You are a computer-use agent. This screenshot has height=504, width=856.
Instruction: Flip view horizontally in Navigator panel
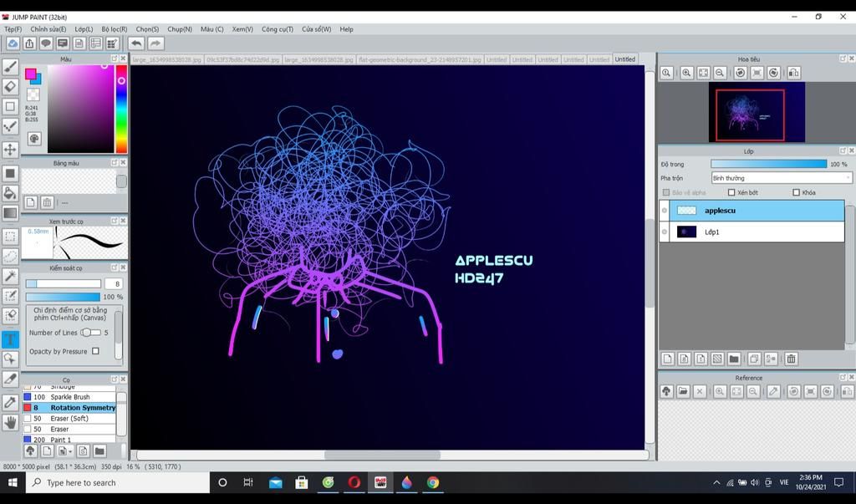tap(794, 73)
